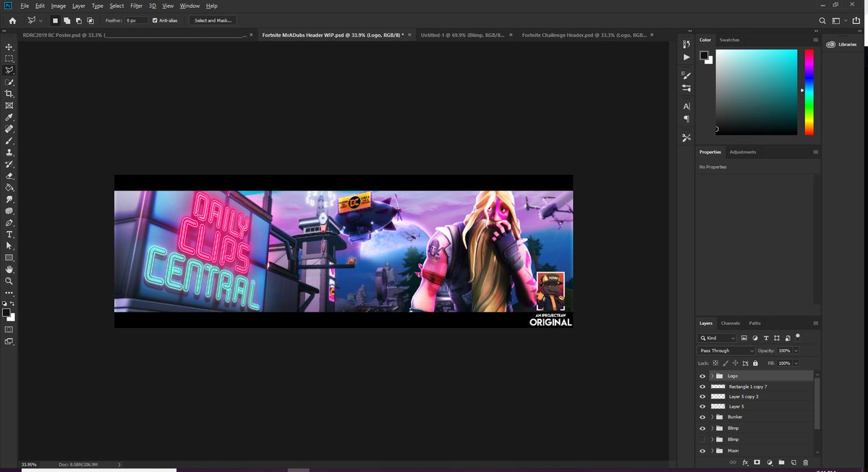This screenshot has width=868, height=472.
Task: Select the Pen tool
Action: coord(9,223)
